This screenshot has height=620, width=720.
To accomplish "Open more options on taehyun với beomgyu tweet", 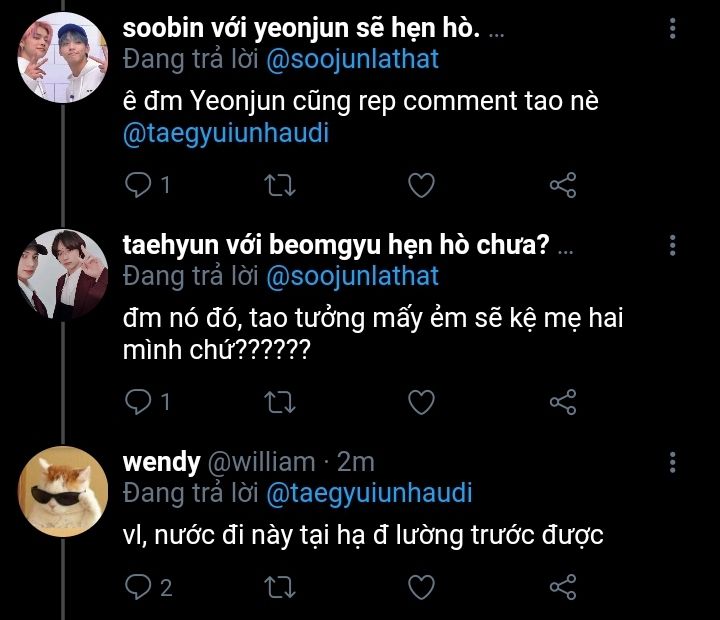I will (x=673, y=245).
